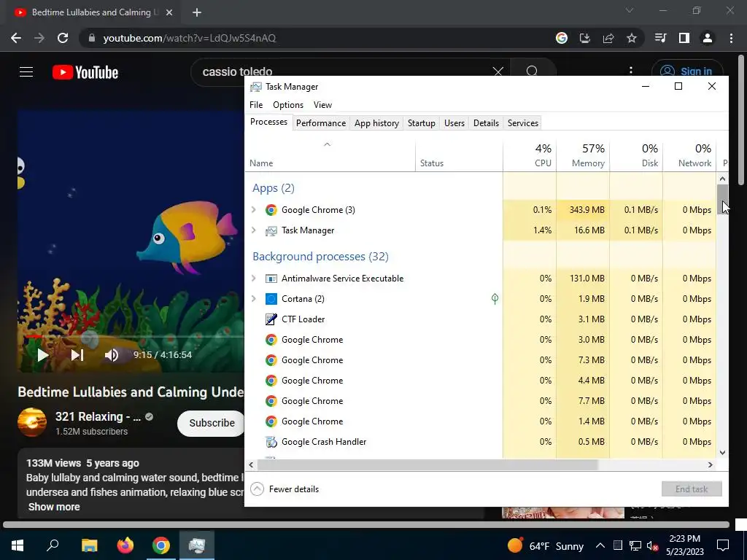Click scroll-down arrow in Task Manager list
Image resolution: width=747 pixels, height=560 pixels.
click(x=723, y=453)
